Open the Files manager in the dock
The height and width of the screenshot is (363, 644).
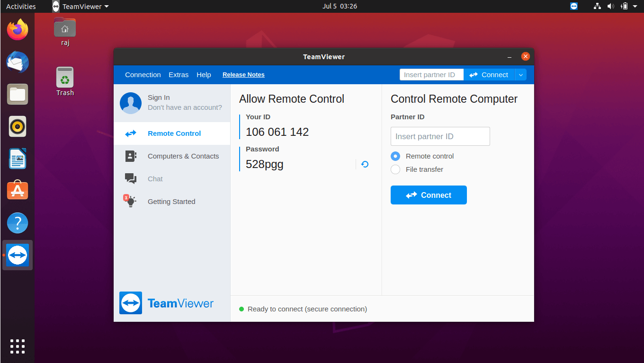pos(18,94)
